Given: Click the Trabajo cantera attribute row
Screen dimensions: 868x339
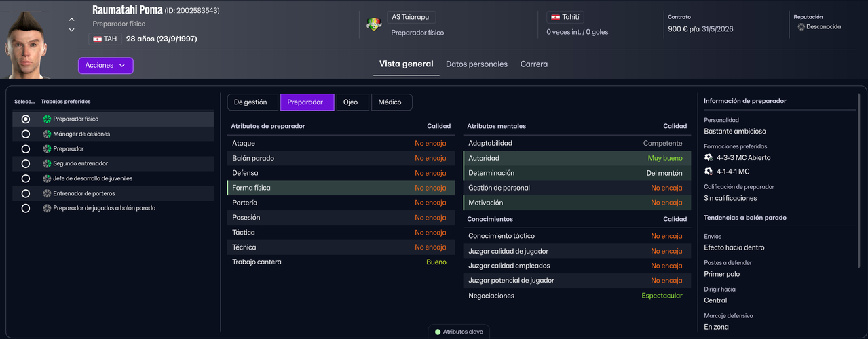Looking at the screenshot, I should (341, 262).
